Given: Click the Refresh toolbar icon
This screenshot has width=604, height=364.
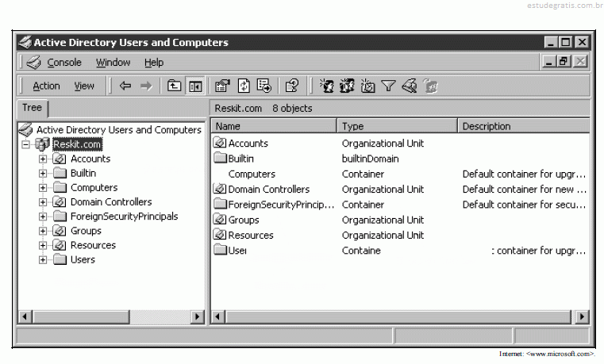Looking at the screenshot, I should 244,86.
